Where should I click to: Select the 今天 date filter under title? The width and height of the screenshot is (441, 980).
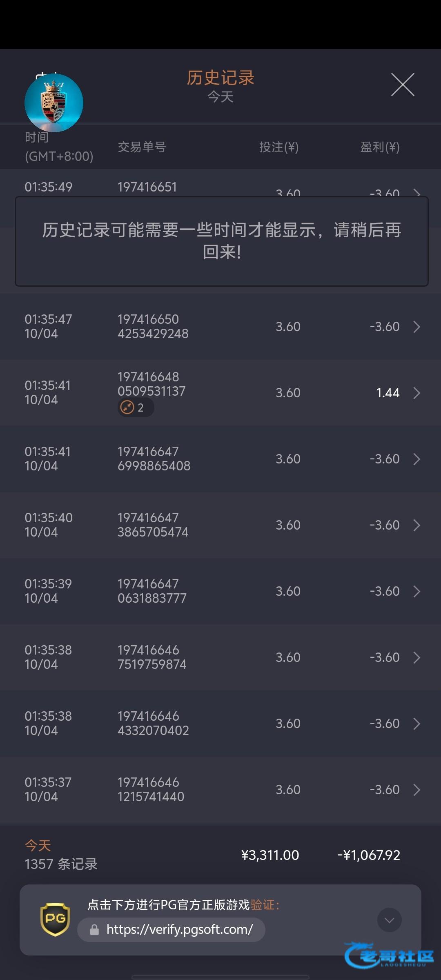(x=220, y=97)
